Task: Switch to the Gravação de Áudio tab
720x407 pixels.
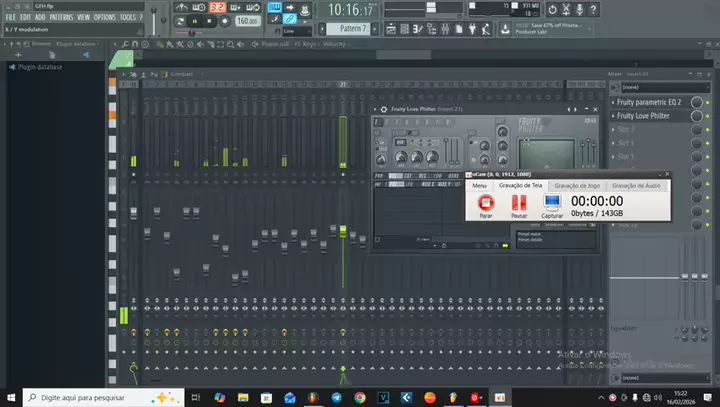Action: pyautogui.click(x=636, y=185)
